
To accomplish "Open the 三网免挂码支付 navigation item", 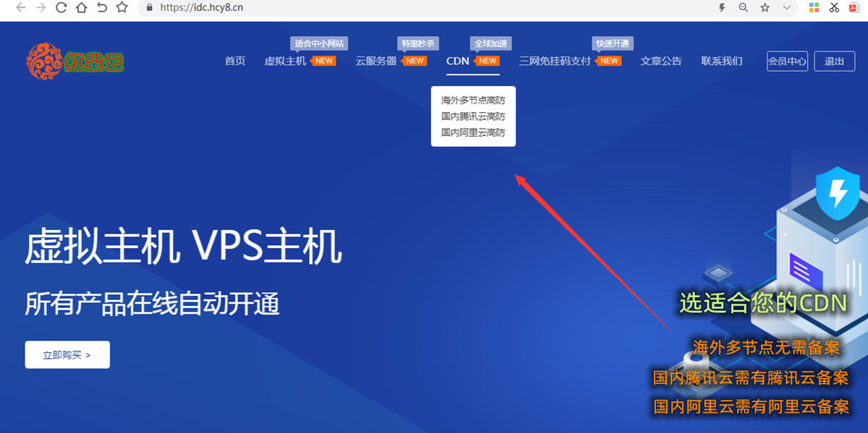I will click(555, 61).
